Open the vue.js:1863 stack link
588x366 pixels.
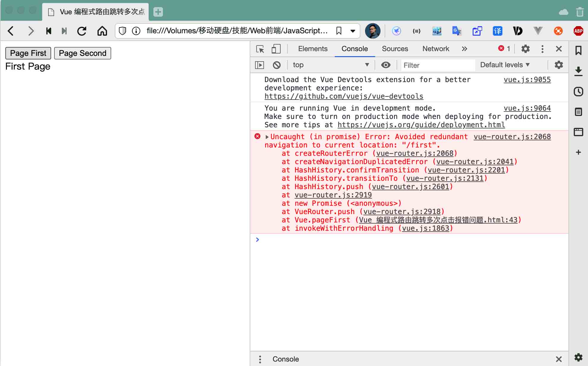[425, 228]
